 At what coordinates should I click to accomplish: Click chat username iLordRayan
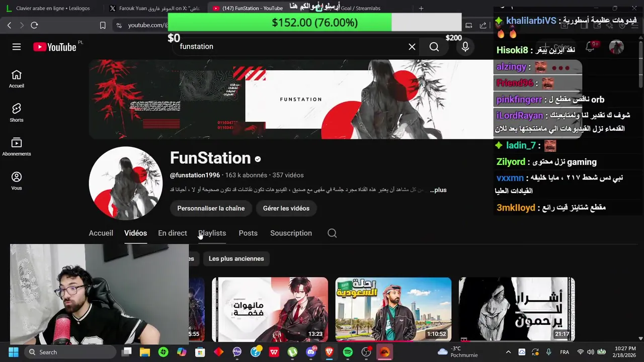(520, 115)
